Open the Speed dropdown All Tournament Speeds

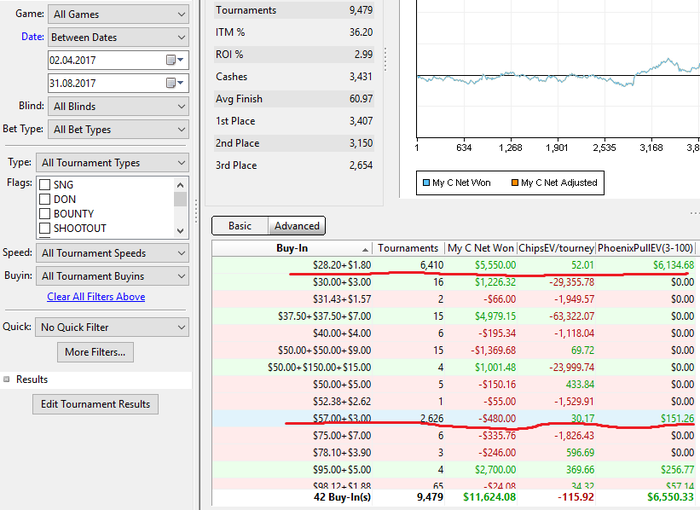click(112, 253)
